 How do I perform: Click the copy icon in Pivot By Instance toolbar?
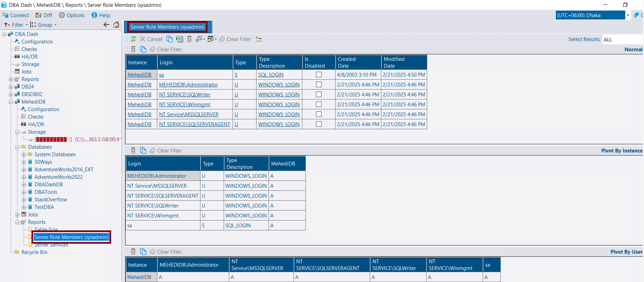[x=143, y=151]
